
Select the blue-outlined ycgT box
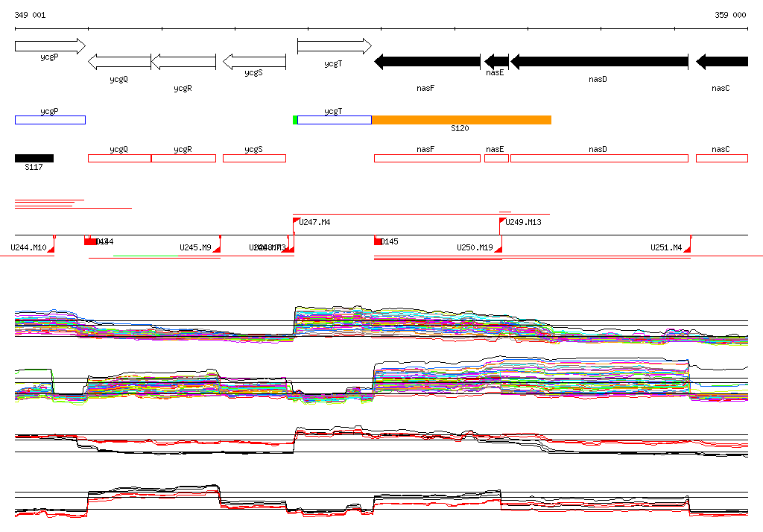coord(335,120)
